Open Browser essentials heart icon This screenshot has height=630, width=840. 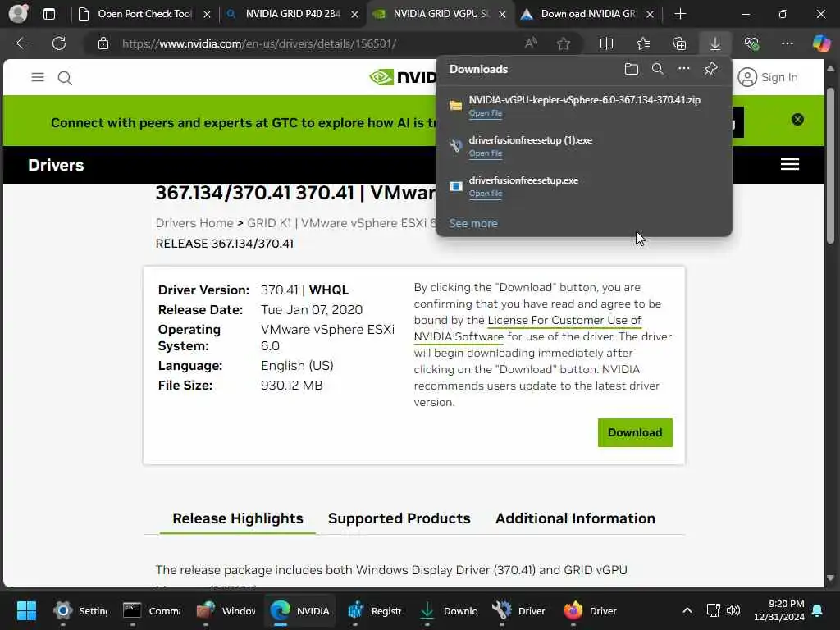(x=751, y=43)
